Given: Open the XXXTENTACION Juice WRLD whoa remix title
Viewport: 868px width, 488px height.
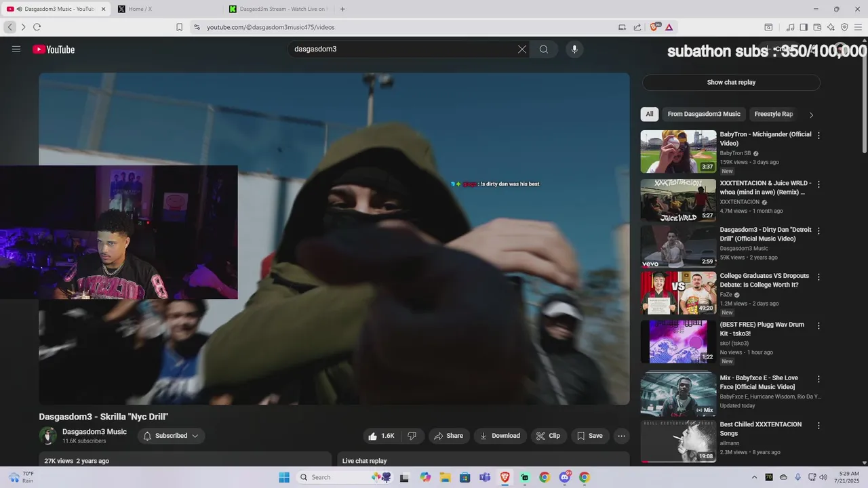Looking at the screenshot, I should pyautogui.click(x=765, y=188).
